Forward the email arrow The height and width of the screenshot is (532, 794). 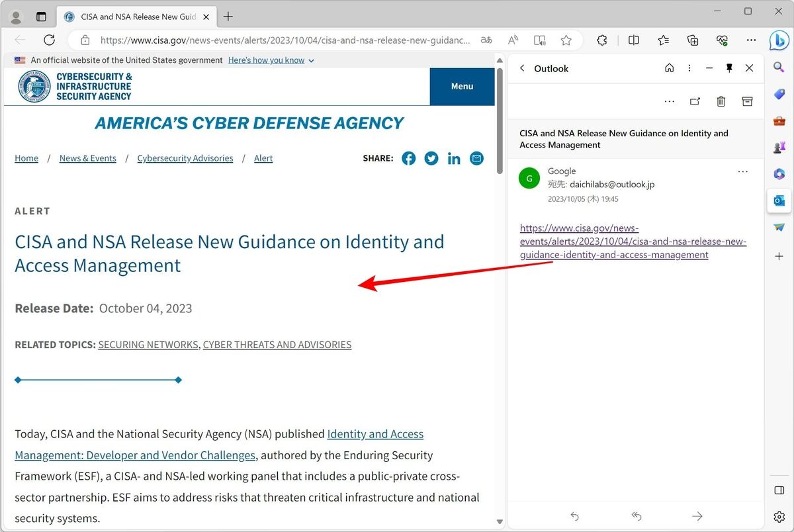(697, 516)
